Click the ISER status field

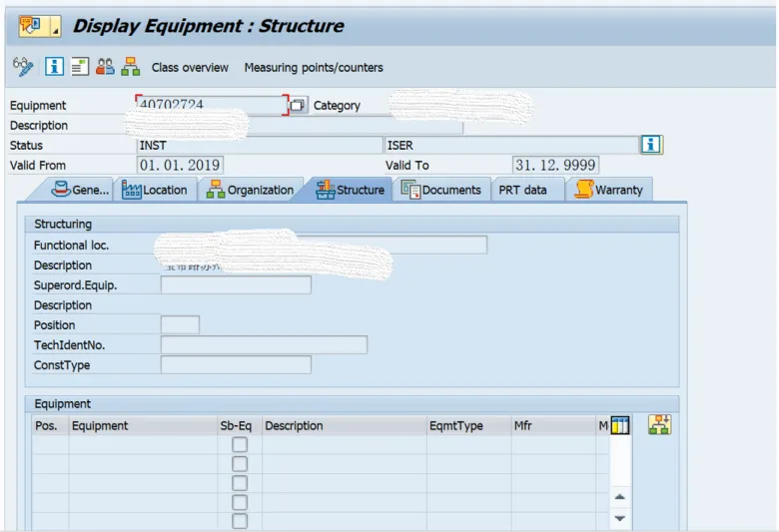511,145
